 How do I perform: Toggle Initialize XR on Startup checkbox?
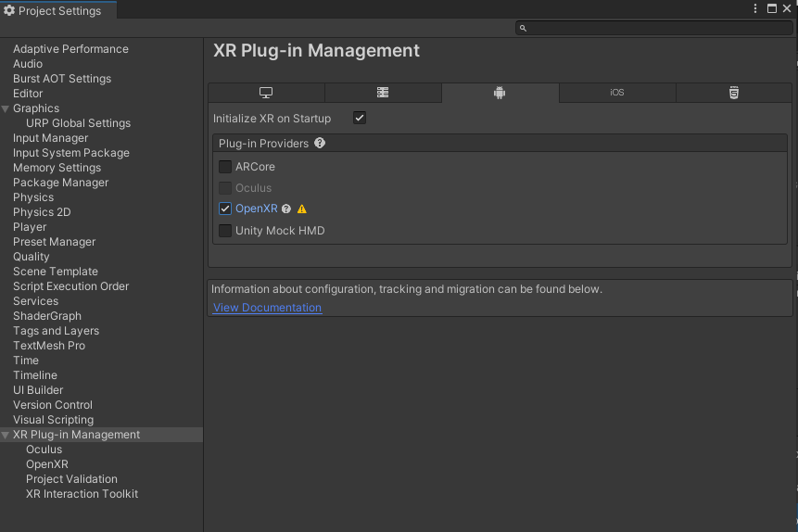pos(360,118)
